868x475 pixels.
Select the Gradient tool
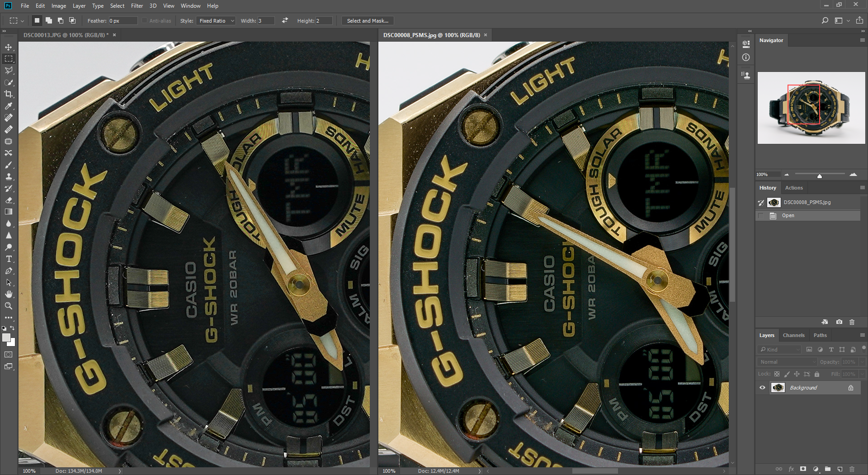9,212
